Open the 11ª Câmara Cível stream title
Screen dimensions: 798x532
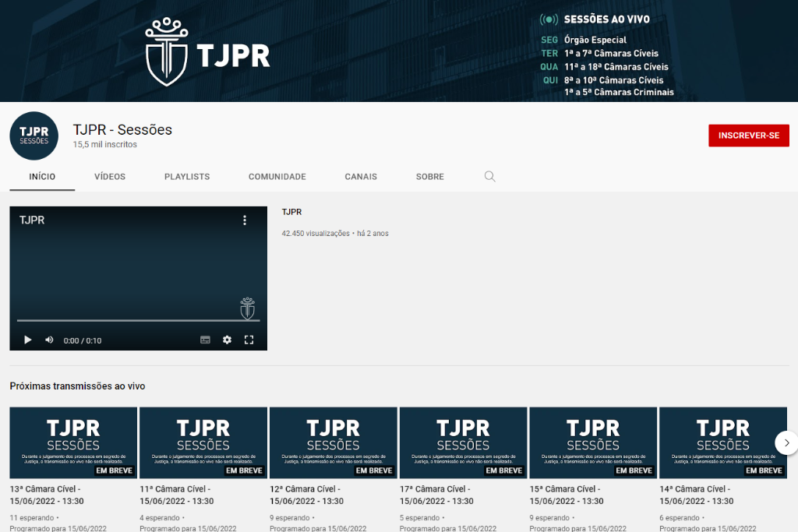(177, 495)
